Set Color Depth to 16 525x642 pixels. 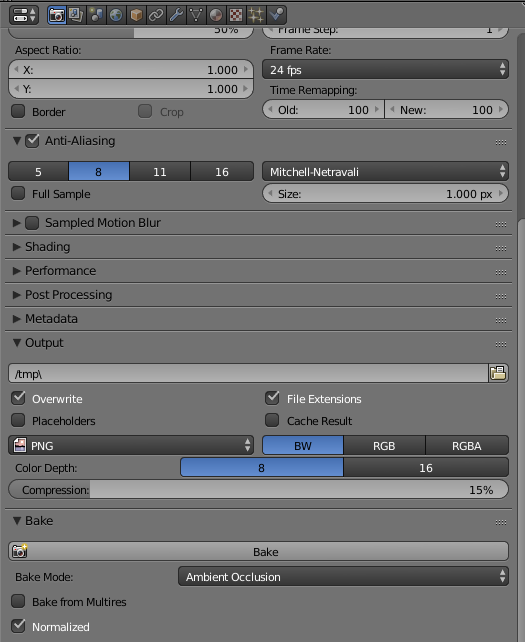(x=426, y=468)
